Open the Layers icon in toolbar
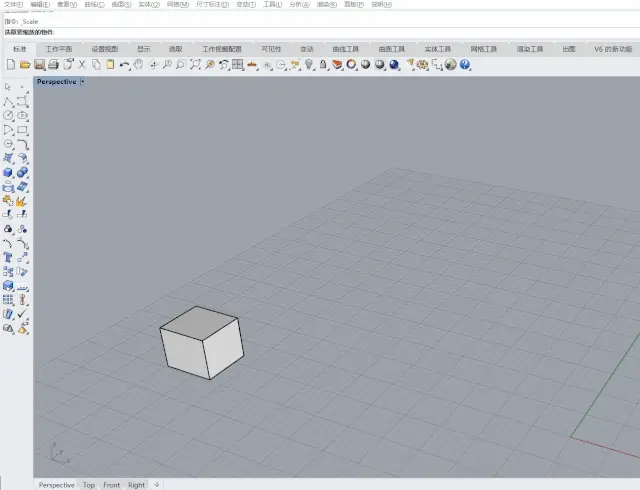 click(337, 65)
